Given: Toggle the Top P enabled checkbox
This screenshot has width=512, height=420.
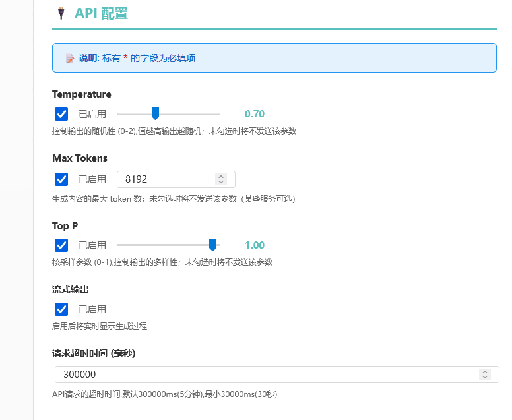Looking at the screenshot, I should coord(61,245).
